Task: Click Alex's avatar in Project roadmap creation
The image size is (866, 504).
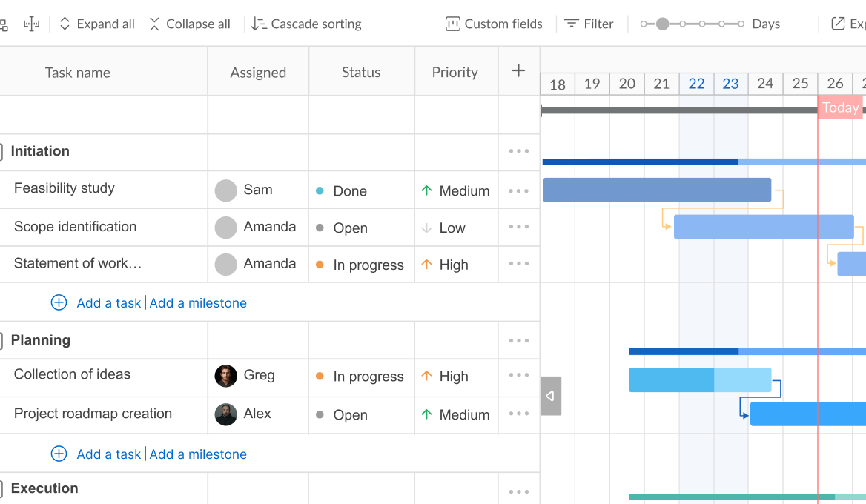Action: [226, 414]
